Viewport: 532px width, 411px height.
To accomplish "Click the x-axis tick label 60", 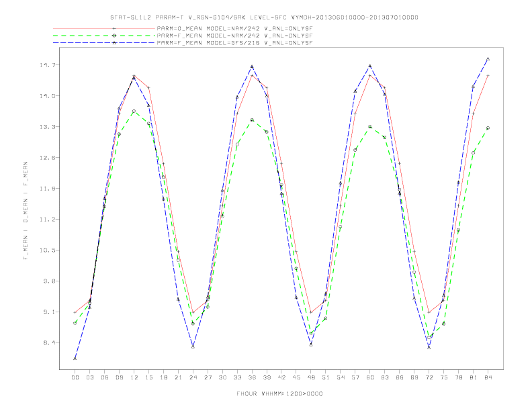I will tap(370, 377).
